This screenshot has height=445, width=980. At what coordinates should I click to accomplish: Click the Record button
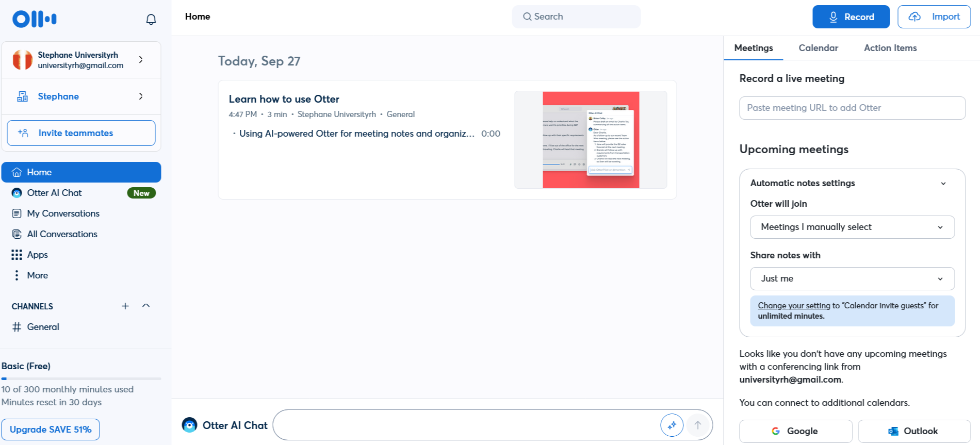coord(851,17)
